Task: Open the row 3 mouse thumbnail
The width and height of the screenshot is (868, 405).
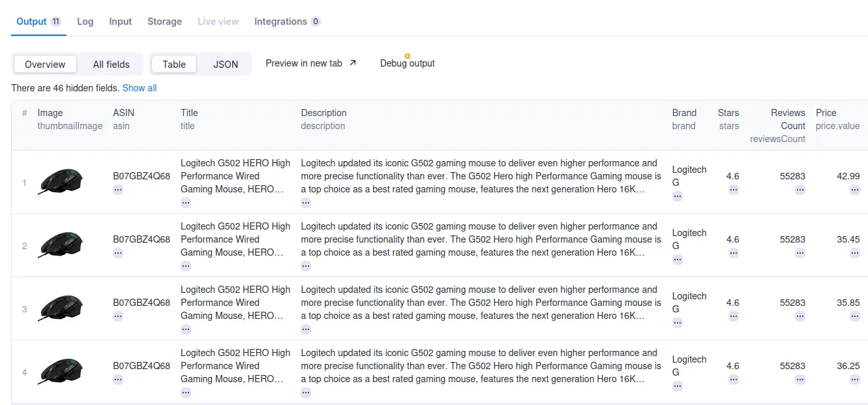Action: (x=61, y=308)
